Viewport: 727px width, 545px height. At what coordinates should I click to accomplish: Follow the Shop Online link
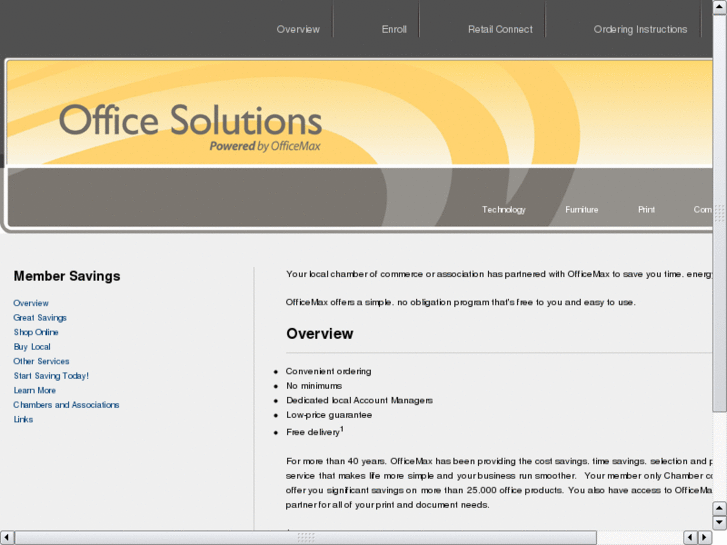36,332
